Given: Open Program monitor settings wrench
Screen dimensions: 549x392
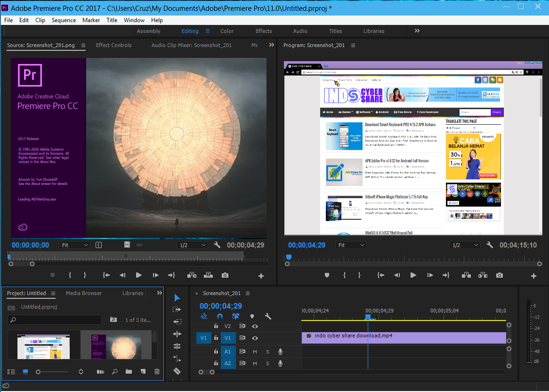Looking at the screenshot, I should (x=490, y=245).
